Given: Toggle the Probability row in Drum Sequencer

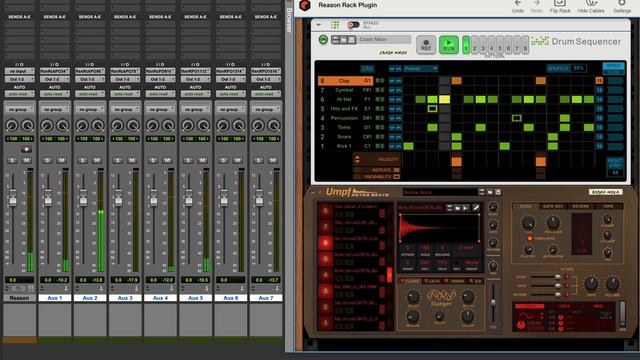Looking at the screenshot, I should [x=377, y=177].
